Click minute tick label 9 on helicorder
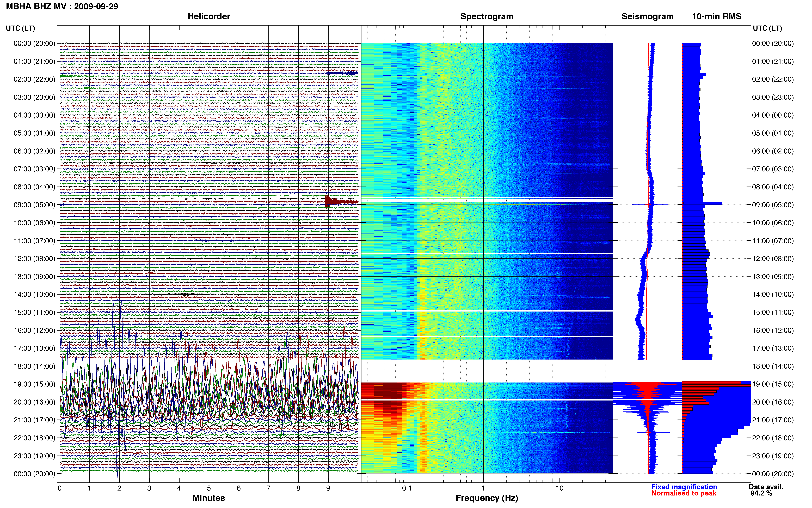812x508 pixels. (328, 488)
